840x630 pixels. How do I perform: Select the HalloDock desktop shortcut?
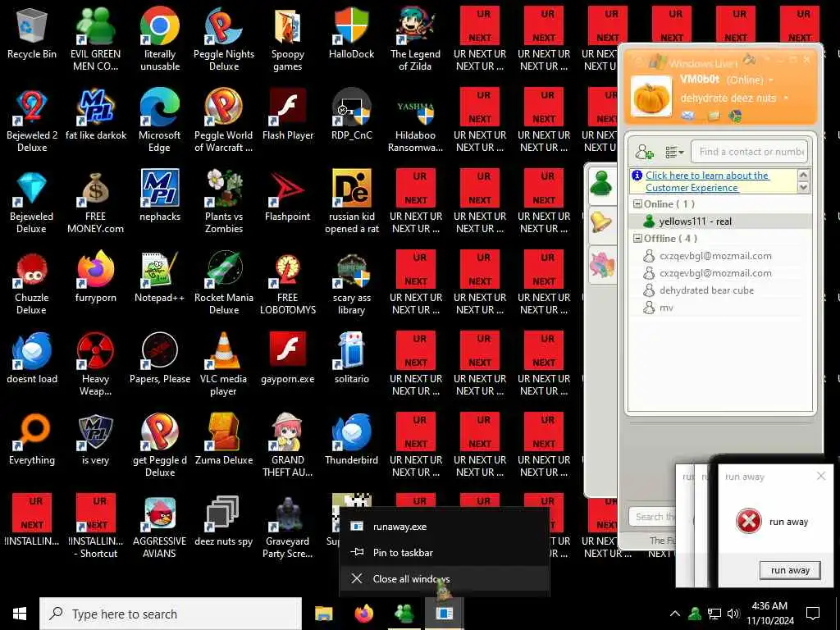[351, 33]
